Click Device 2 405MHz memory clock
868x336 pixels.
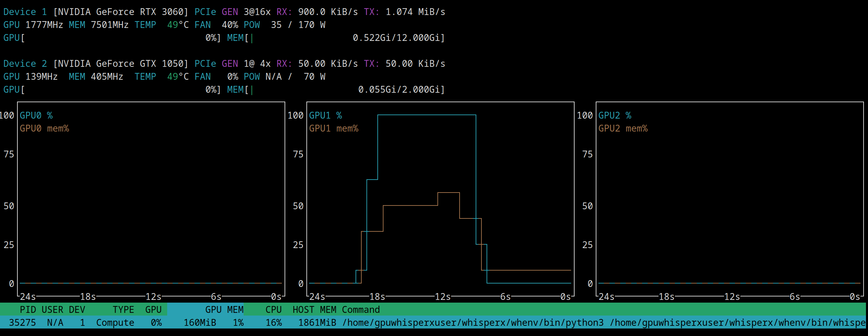tap(107, 77)
